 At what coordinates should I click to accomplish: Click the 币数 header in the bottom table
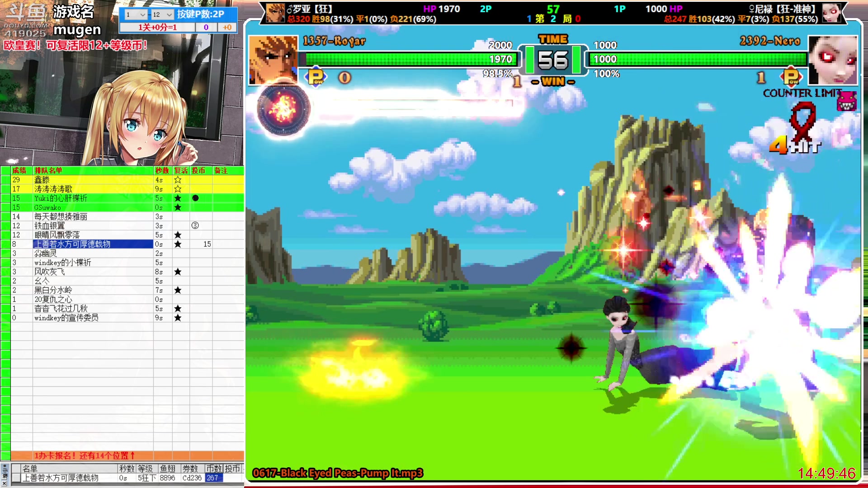point(214,469)
